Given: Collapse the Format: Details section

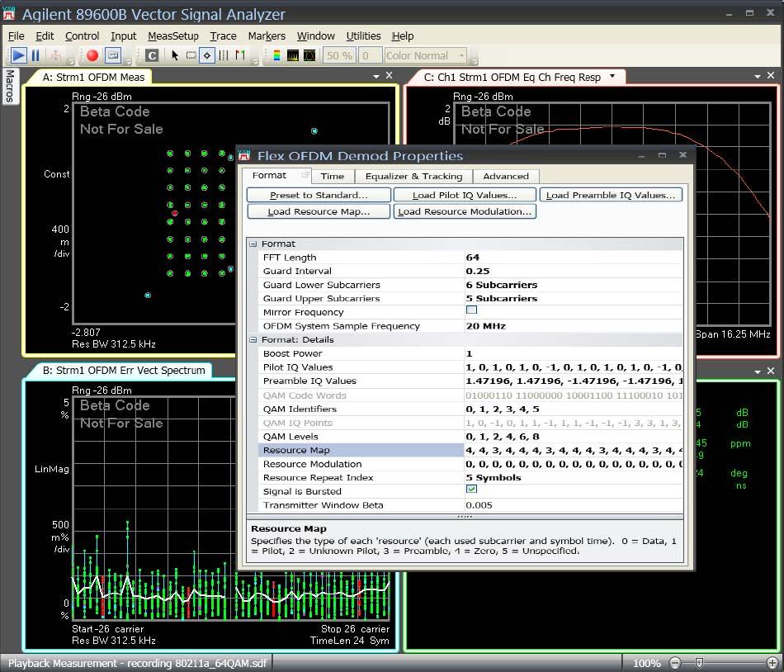Looking at the screenshot, I should (253, 339).
